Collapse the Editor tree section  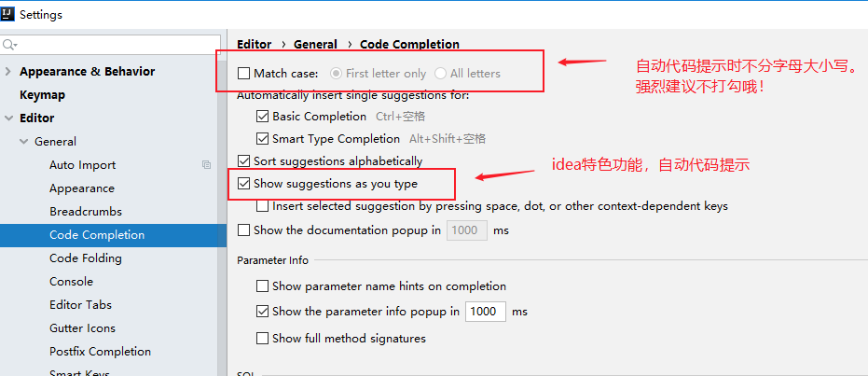[x=7, y=118]
